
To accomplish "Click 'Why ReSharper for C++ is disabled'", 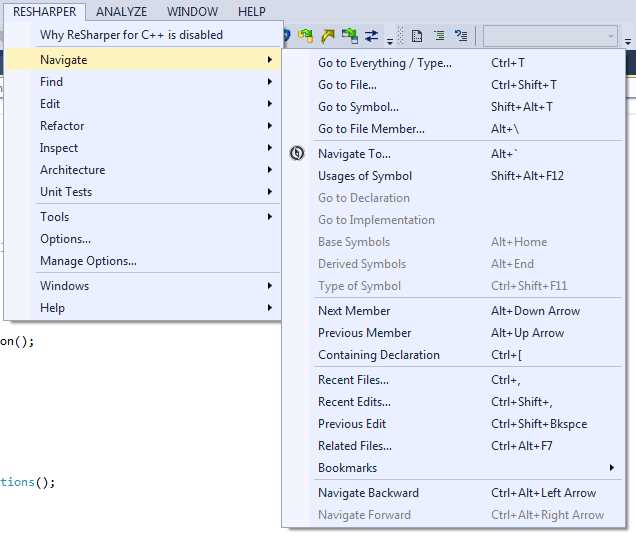I will click(143, 35).
